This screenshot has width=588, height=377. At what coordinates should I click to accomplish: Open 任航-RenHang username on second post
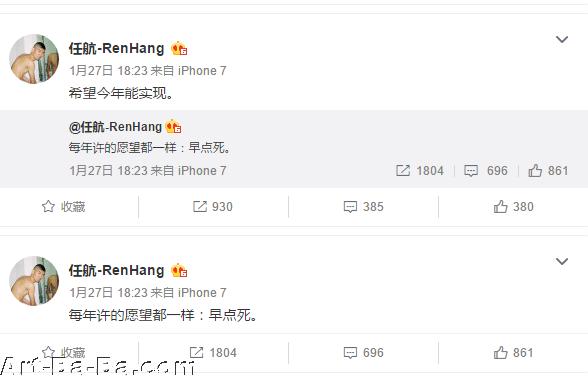(116, 270)
